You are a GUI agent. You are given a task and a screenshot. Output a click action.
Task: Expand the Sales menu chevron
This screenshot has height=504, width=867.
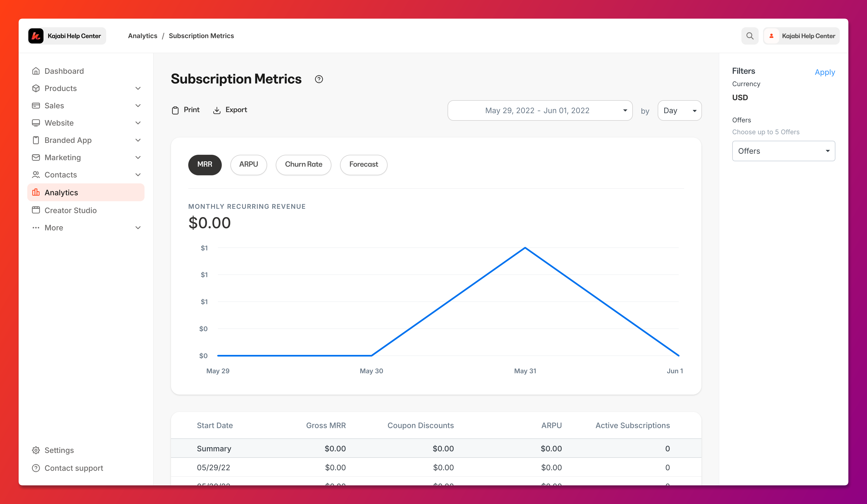138,106
